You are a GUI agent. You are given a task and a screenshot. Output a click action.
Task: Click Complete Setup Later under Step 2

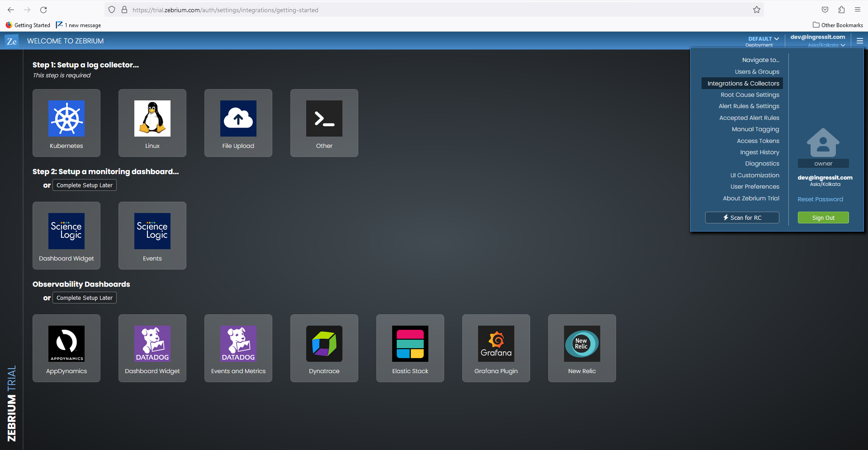pos(85,185)
